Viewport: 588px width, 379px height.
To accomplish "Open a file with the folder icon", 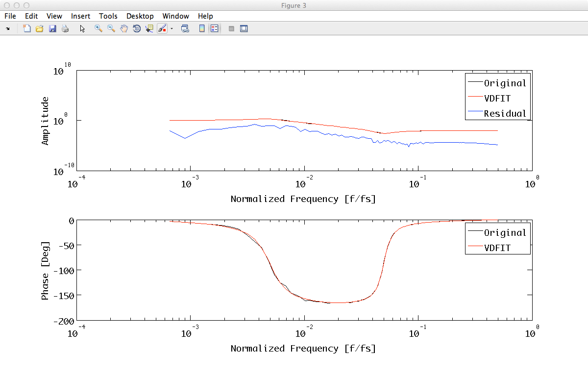I will [40, 29].
